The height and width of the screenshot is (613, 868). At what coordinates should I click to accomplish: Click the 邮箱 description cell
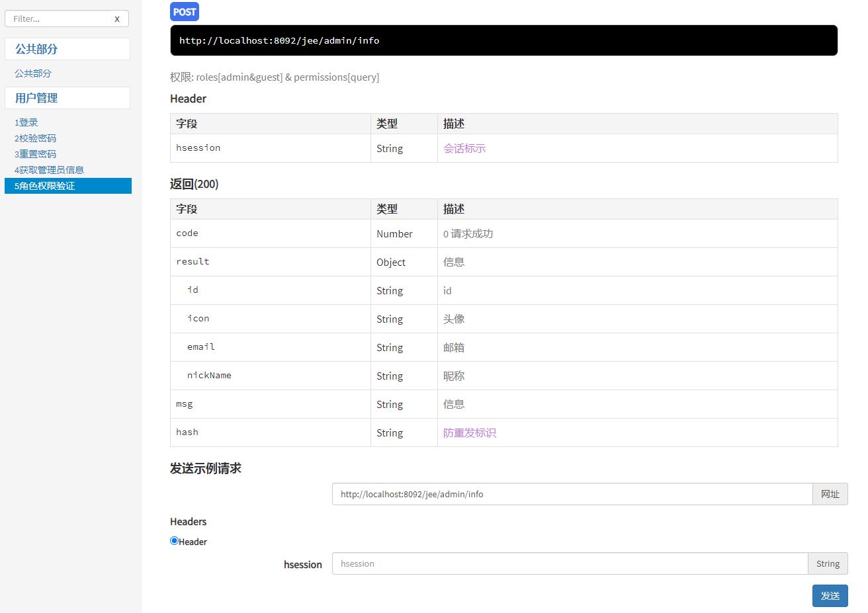pos(638,347)
